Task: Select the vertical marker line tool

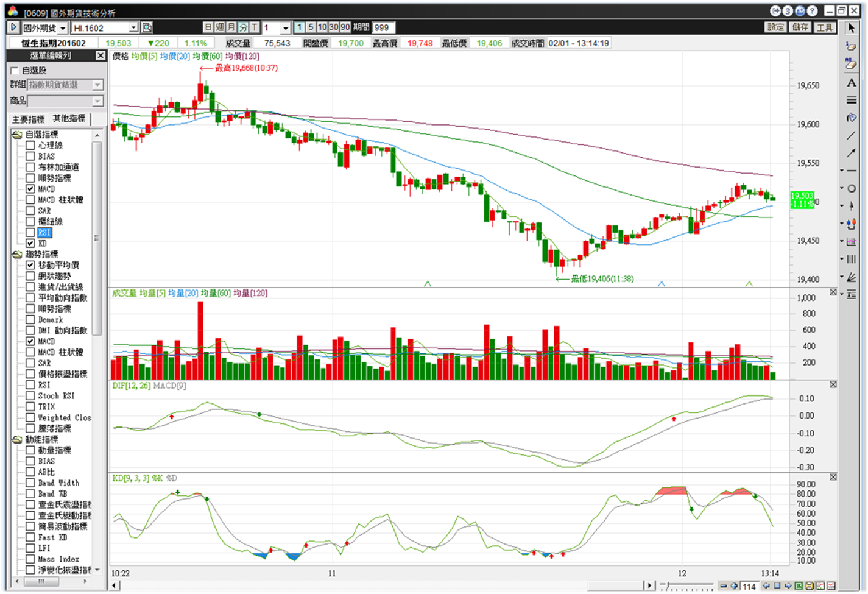Action: pyautogui.click(x=852, y=206)
